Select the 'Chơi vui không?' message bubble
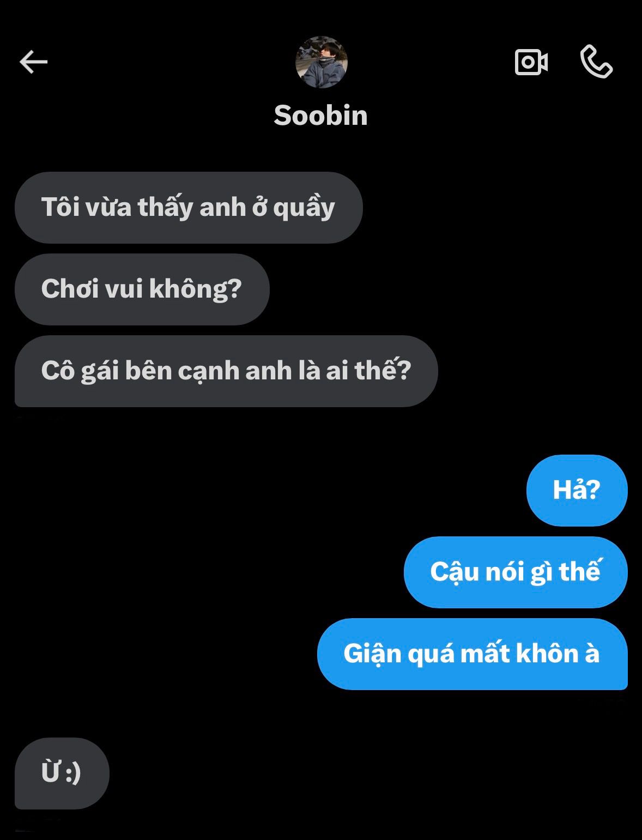642x840 pixels. (142, 289)
